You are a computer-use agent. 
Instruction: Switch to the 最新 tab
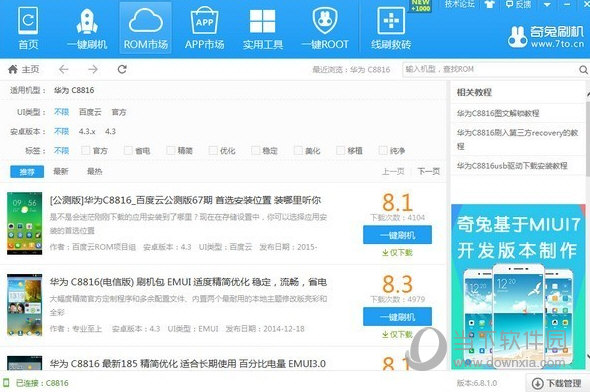coord(61,172)
